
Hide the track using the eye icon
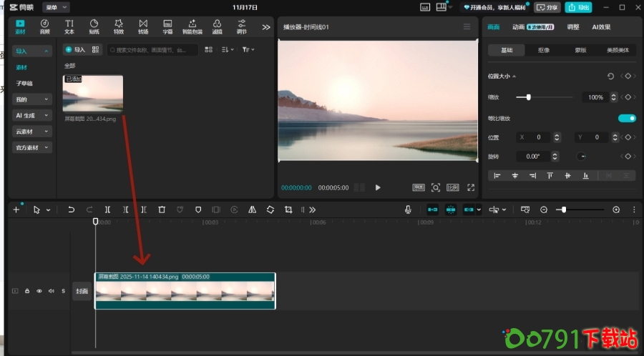pos(39,291)
